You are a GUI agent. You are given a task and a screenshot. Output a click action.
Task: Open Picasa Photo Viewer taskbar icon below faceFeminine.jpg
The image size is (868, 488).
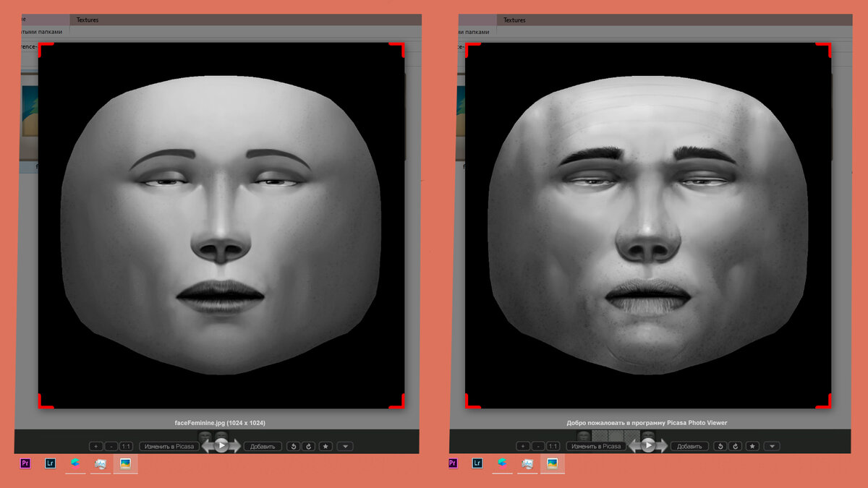(125, 463)
